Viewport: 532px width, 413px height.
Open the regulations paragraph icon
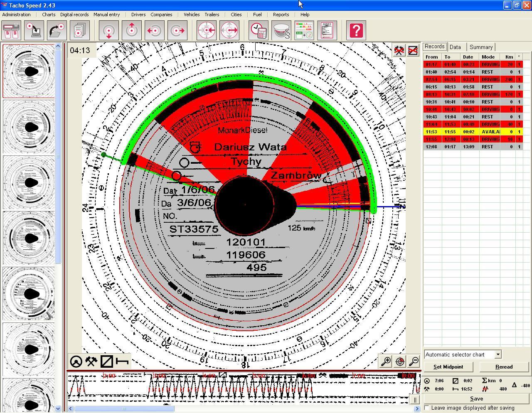[281, 31]
